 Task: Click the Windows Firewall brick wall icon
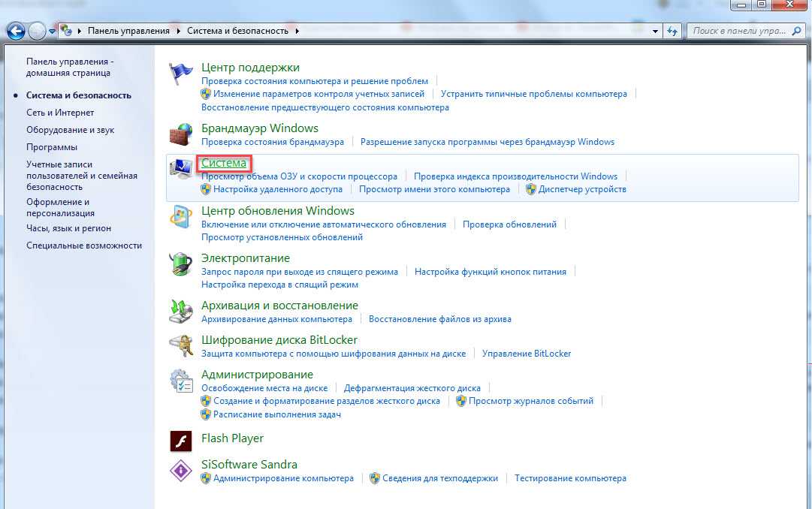(x=181, y=134)
